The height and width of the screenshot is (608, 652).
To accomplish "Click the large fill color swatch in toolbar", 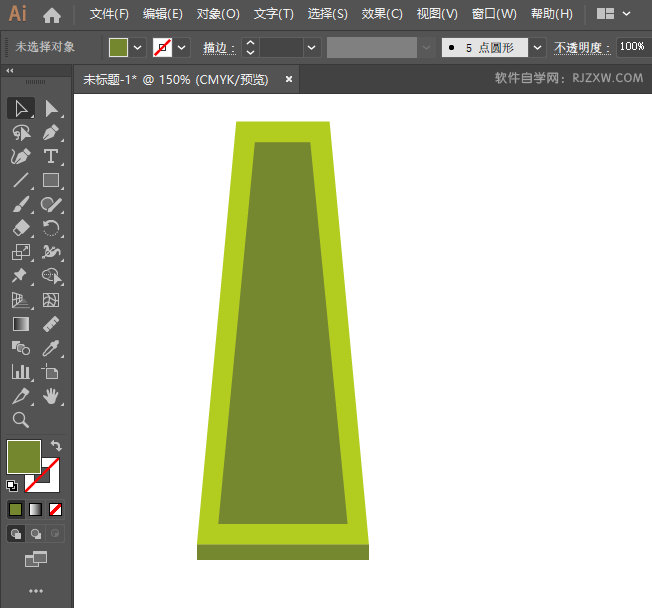I will pos(23,457).
